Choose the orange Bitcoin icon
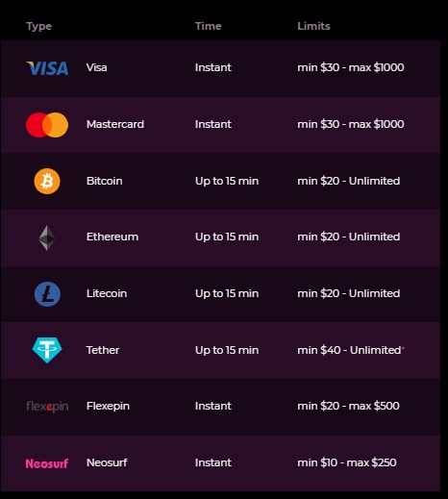This screenshot has height=499, width=448. click(47, 182)
